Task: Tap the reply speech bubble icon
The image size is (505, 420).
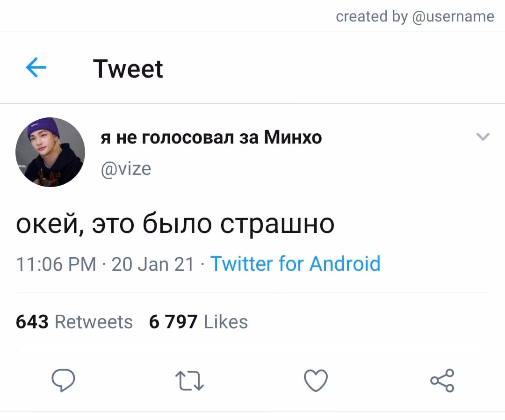Action: [x=63, y=380]
